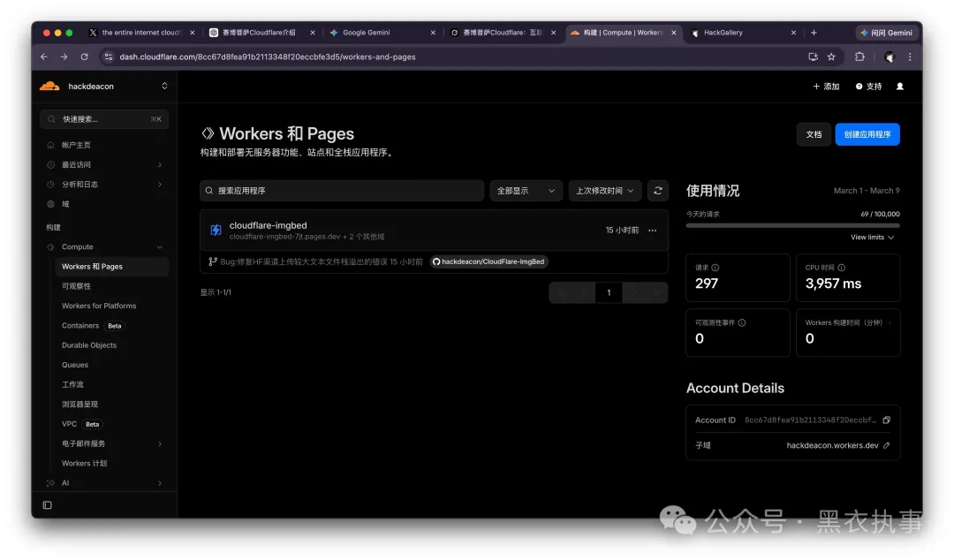Click the 文档 button

pos(814,134)
